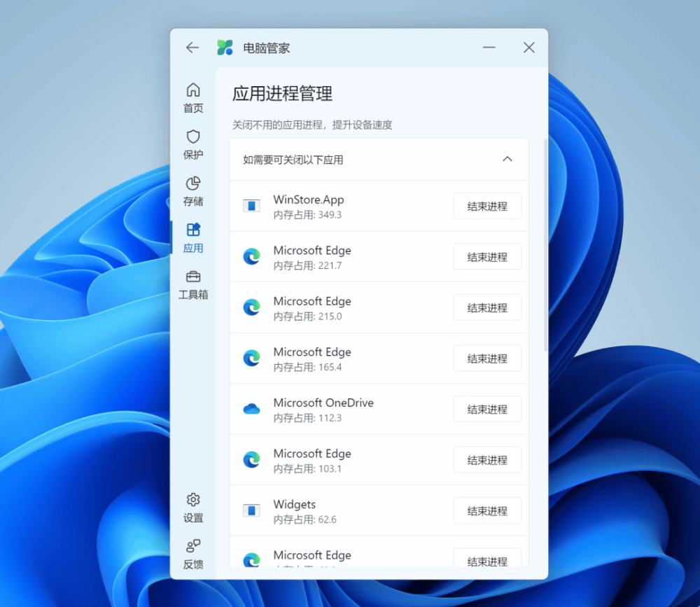Image resolution: width=700 pixels, height=607 pixels.
Task: Select the WinStore.App name text
Action: point(309,200)
